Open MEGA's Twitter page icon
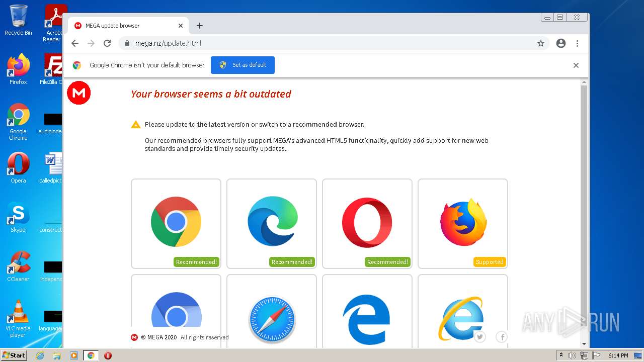Screen dimensions: 644x362 (x=480, y=337)
